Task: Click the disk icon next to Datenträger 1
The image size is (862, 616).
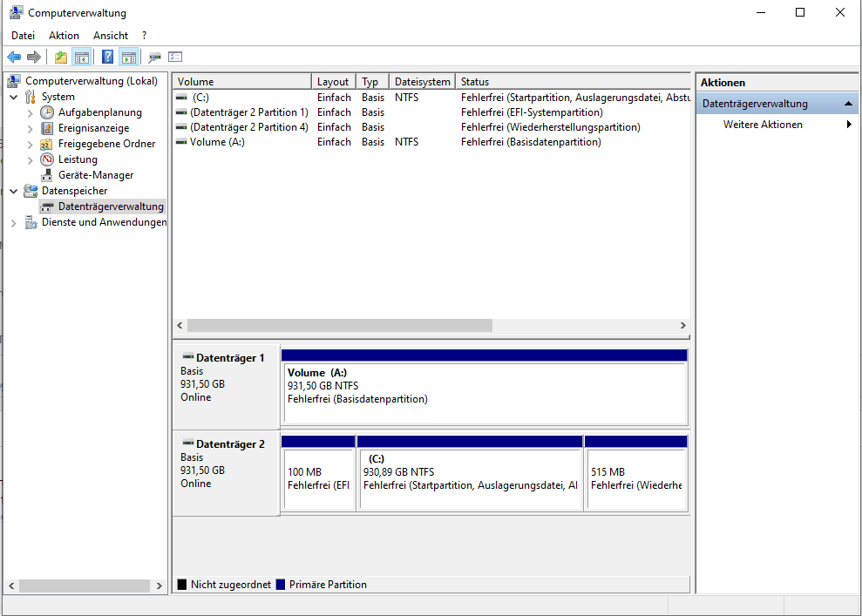Action: (x=188, y=356)
